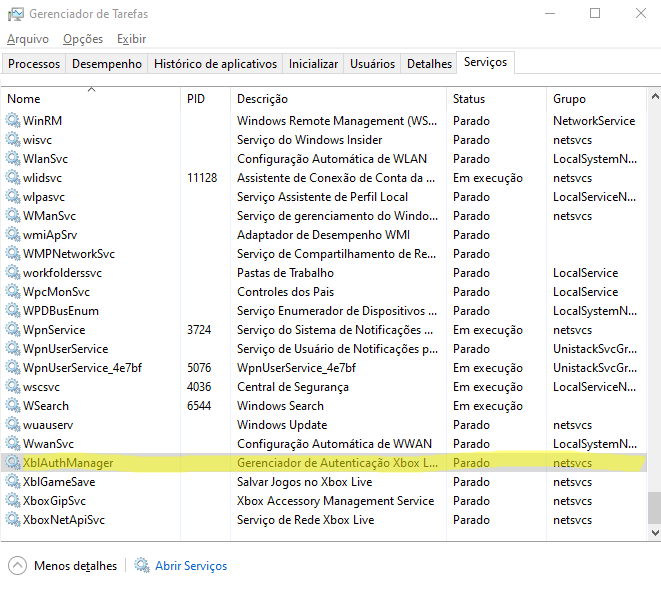The image size is (661, 590).
Task: Click the gear icon beside wscsvc
Action: [13, 386]
